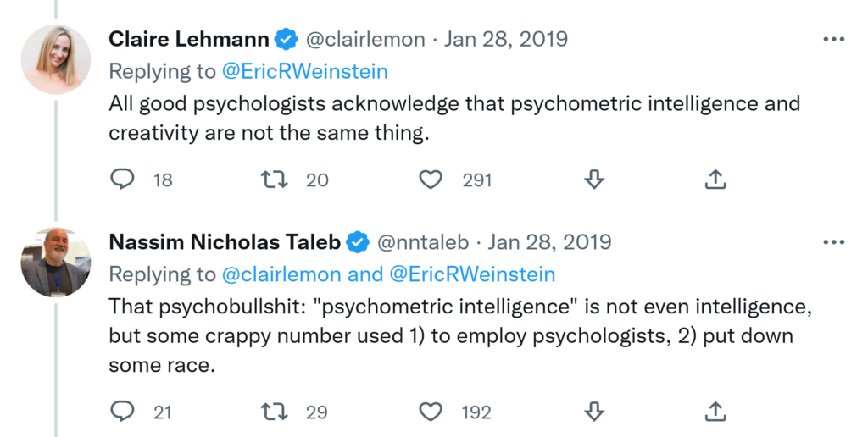Open more options for Claire Lehmann's tweet
This screenshot has height=437, width=868.
[x=834, y=39]
